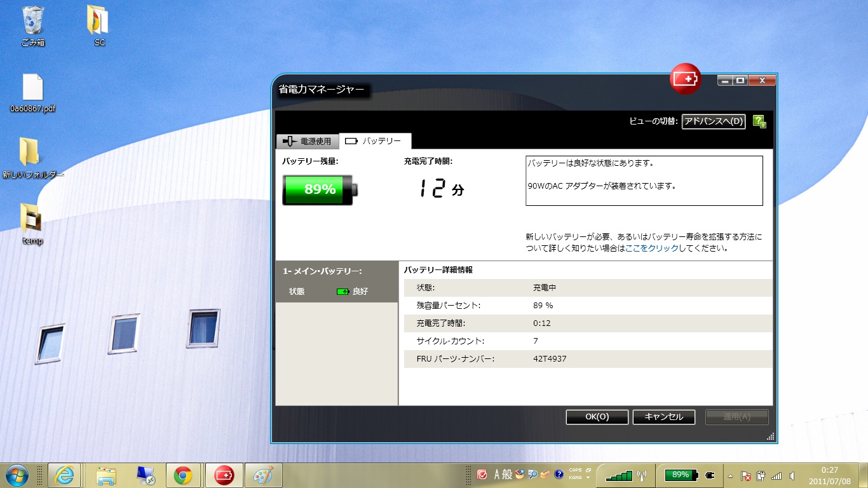The image size is (868, 488).
Task: Click the wireless antenna icon in taskbar
Action: 641,475
